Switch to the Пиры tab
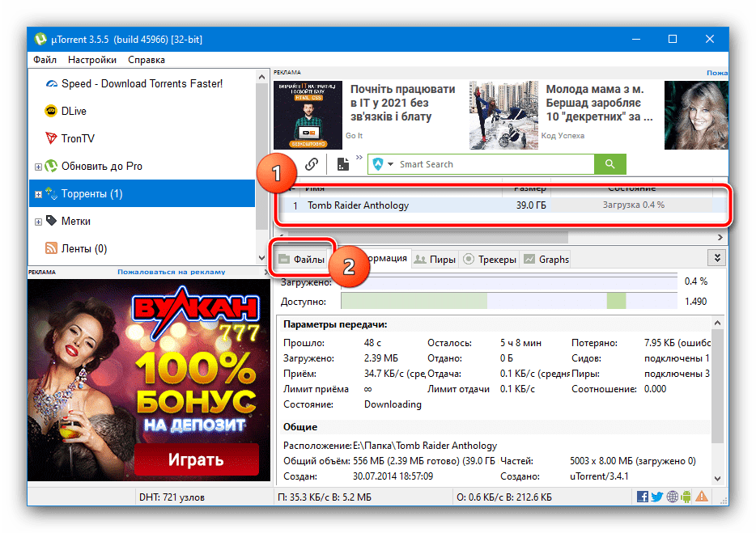 [x=435, y=260]
